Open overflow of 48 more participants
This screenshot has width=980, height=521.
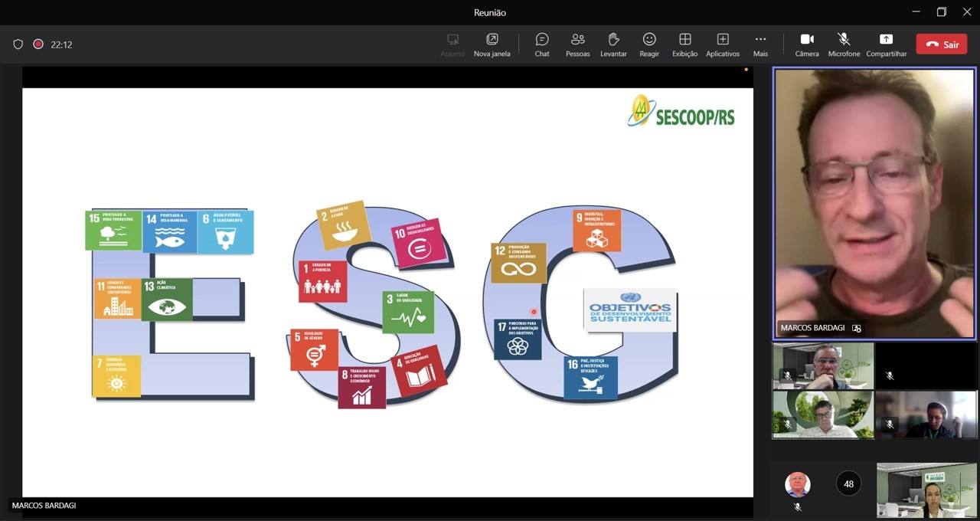tap(848, 483)
